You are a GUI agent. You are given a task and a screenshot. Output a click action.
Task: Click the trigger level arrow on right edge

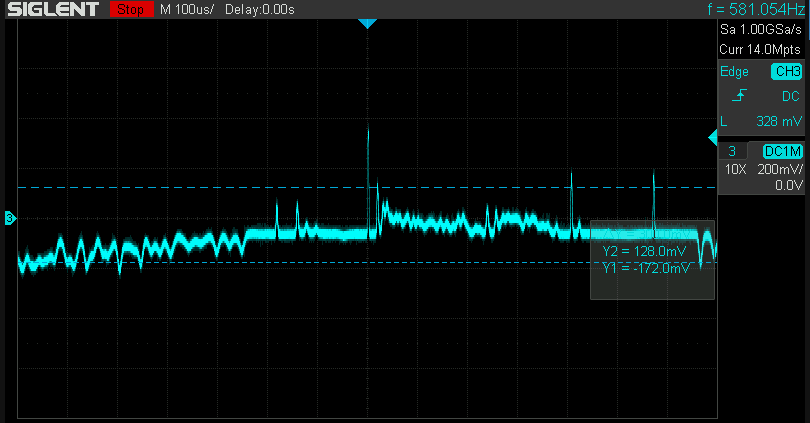click(x=713, y=137)
